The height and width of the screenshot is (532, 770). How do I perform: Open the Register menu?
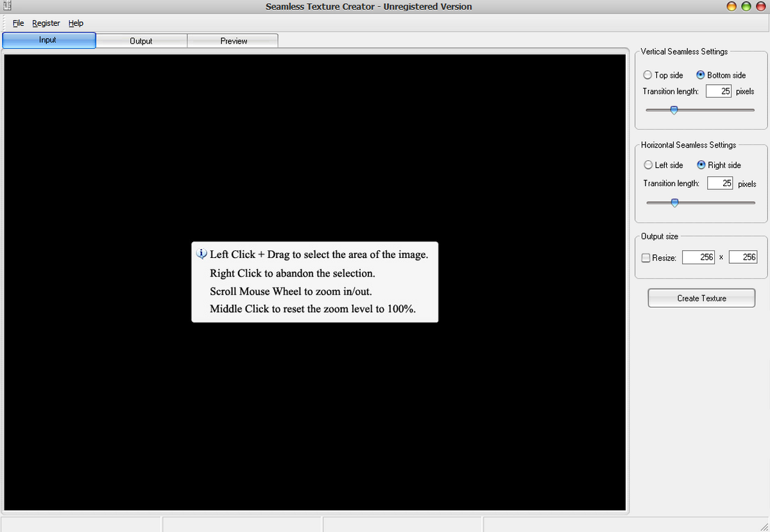(x=46, y=23)
